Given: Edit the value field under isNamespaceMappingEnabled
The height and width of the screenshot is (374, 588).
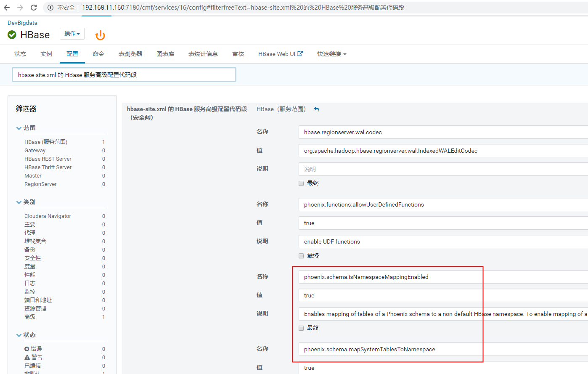Looking at the screenshot, I should pos(443,295).
